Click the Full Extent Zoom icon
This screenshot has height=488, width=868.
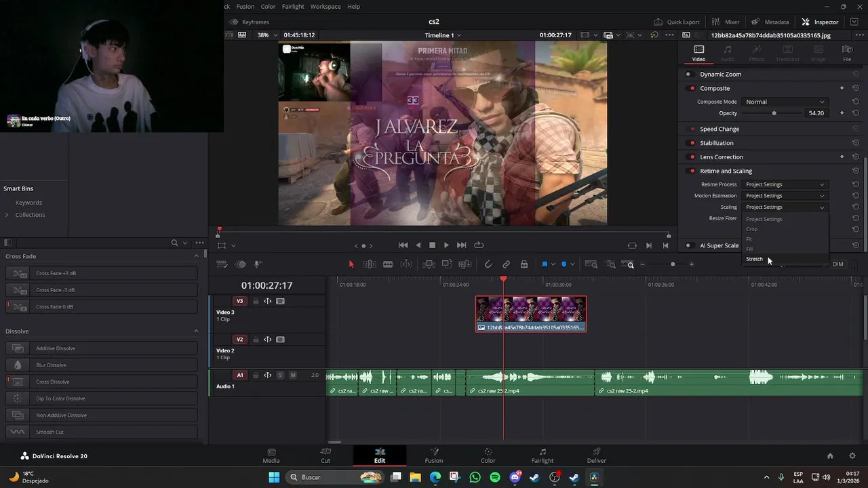click(x=591, y=264)
